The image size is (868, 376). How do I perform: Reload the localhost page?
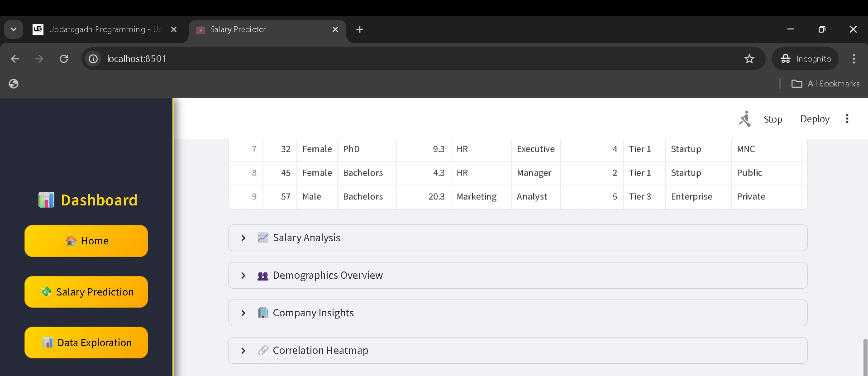point(64,59)
